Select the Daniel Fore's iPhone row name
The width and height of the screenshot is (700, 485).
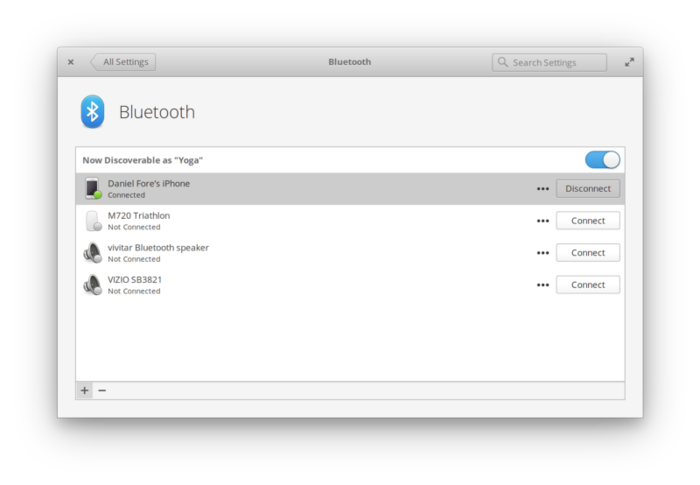click(149, 184)
